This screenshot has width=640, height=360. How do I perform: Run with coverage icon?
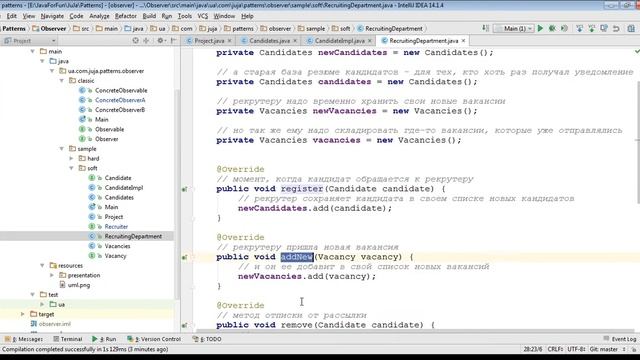pyautogui.click(x=564, y=29)
